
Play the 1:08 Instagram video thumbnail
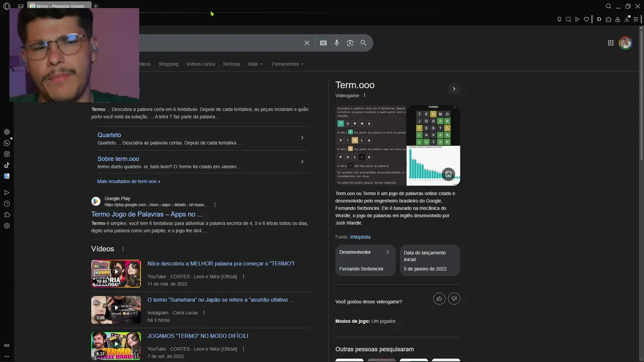(x=116, y=310)
